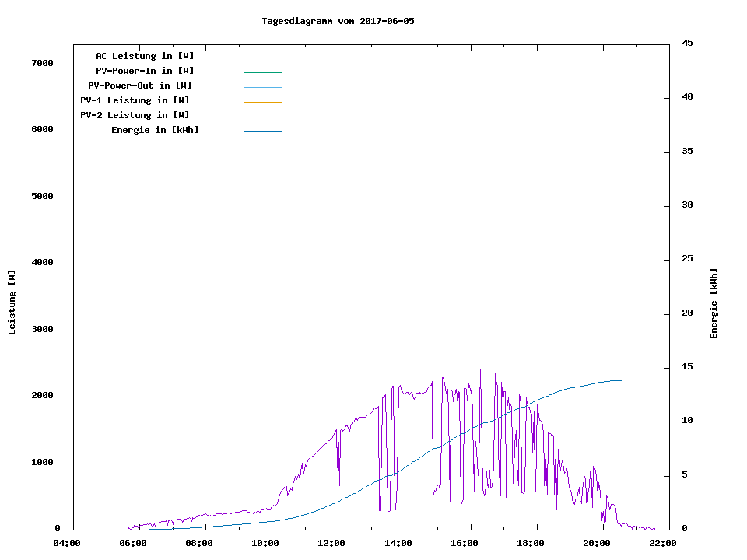Click the PV-Power-Out legend label
Image resolution: width=747 pixels, height=560 pixels.
[141, 86]
